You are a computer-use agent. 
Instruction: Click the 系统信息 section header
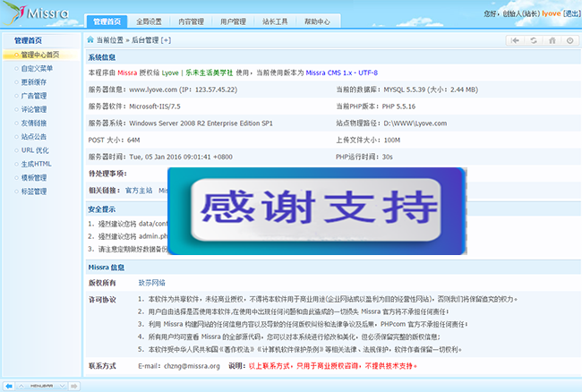click(102, 57)
